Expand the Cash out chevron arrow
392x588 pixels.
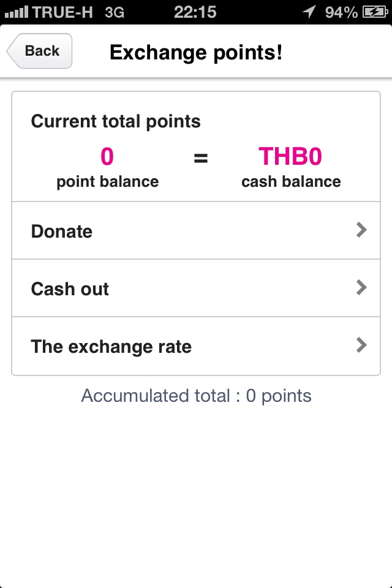361,288
